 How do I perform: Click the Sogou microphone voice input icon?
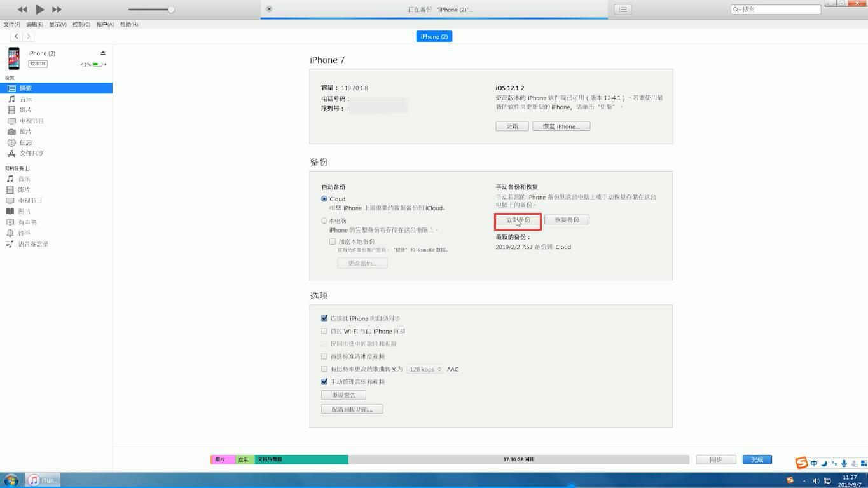click(x=844, y=463)
